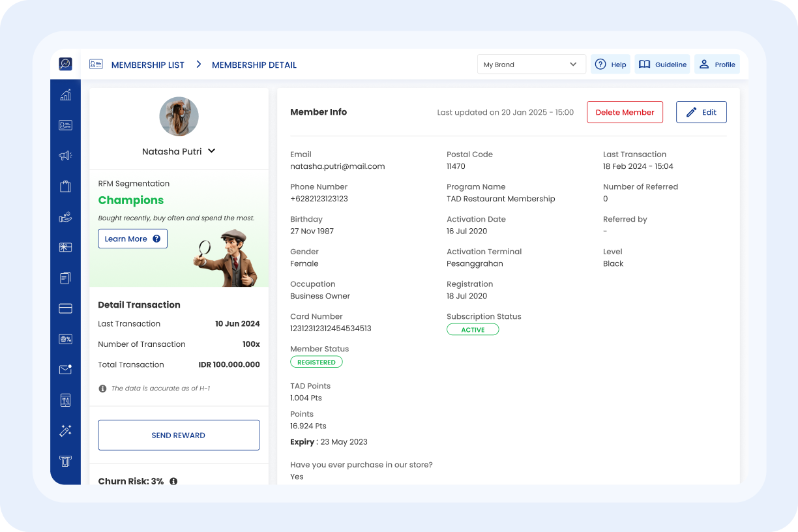
Task: Open the Profile button
Action: coord(717,65)
